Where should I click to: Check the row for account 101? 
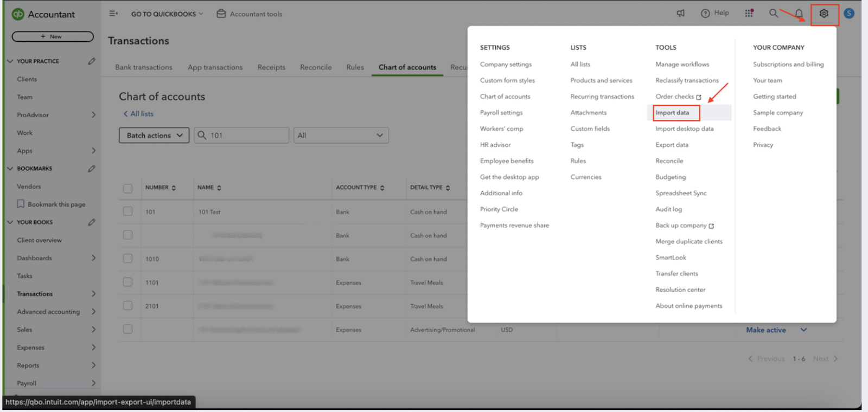[x=127, y=211]
